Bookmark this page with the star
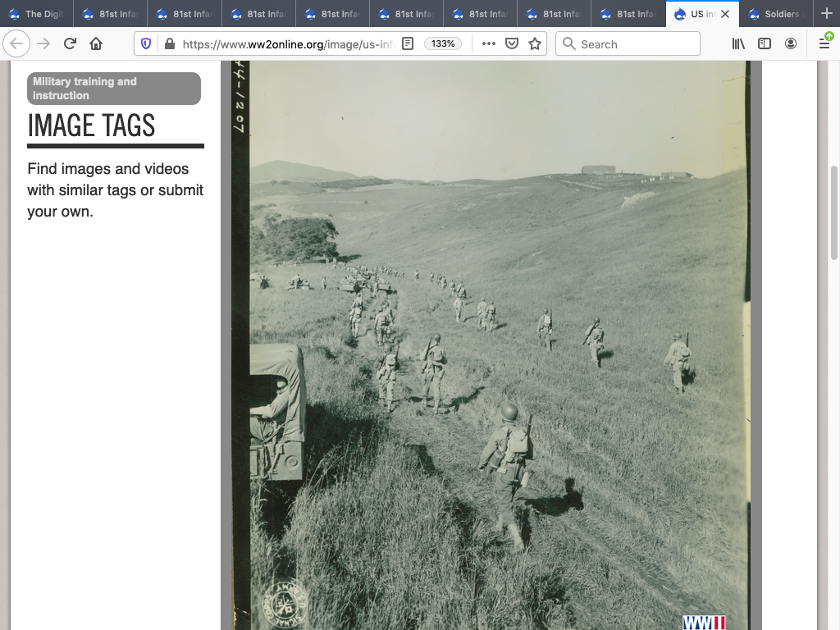 [x=535, y=44]
